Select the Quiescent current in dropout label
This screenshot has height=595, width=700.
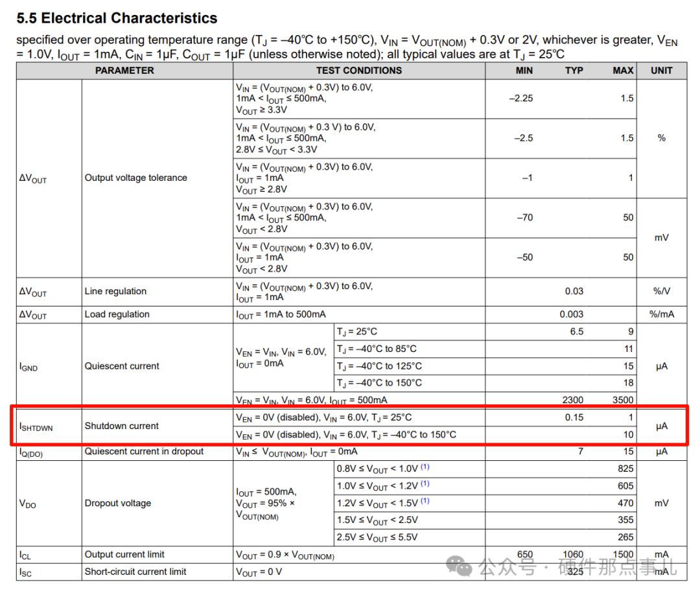[144, 451]
